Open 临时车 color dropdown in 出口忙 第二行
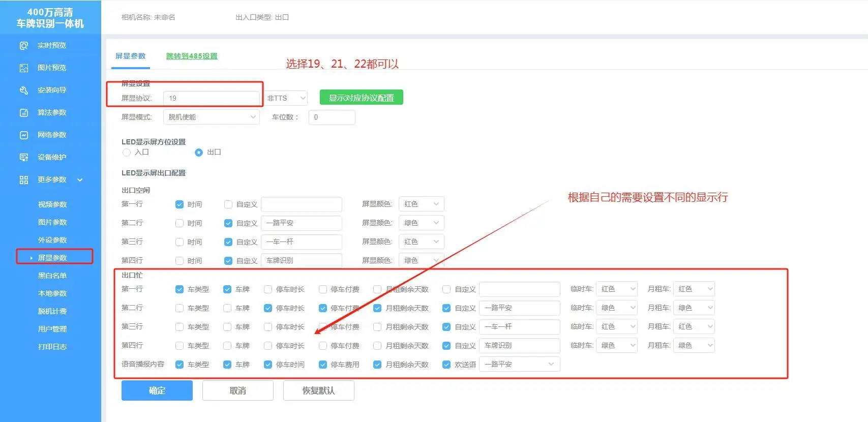Screen dimensions: 868x422 pyautogui.click(x=617, y=308)
